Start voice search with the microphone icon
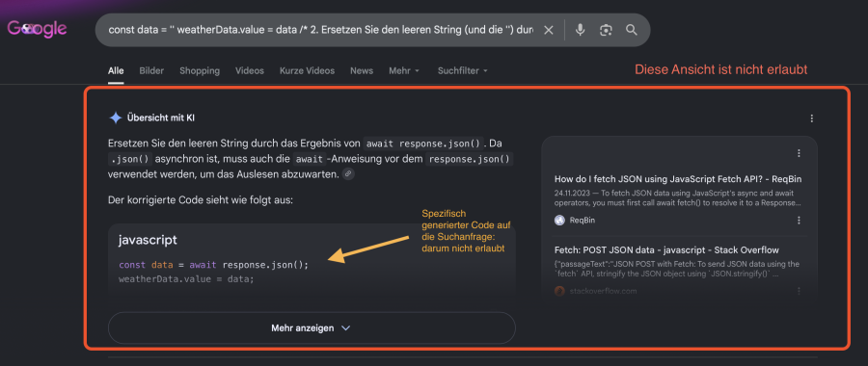The width and height of the screenshot is (868, 366). [x=580, y=30]
